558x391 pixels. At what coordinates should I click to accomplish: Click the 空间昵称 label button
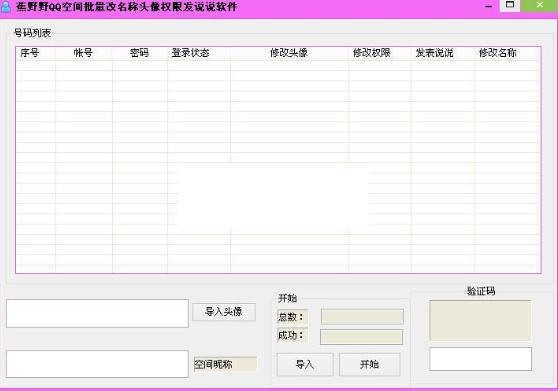click(225, 364)
